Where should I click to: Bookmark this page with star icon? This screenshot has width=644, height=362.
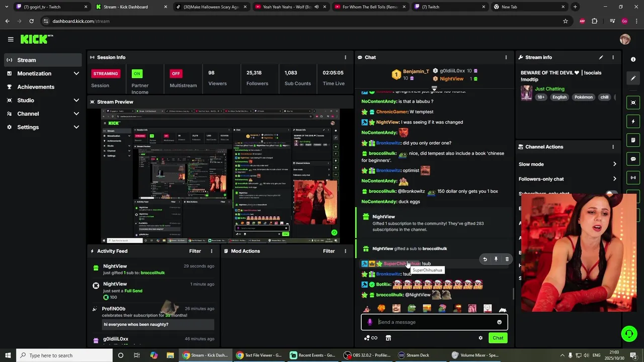coord(566,21)
